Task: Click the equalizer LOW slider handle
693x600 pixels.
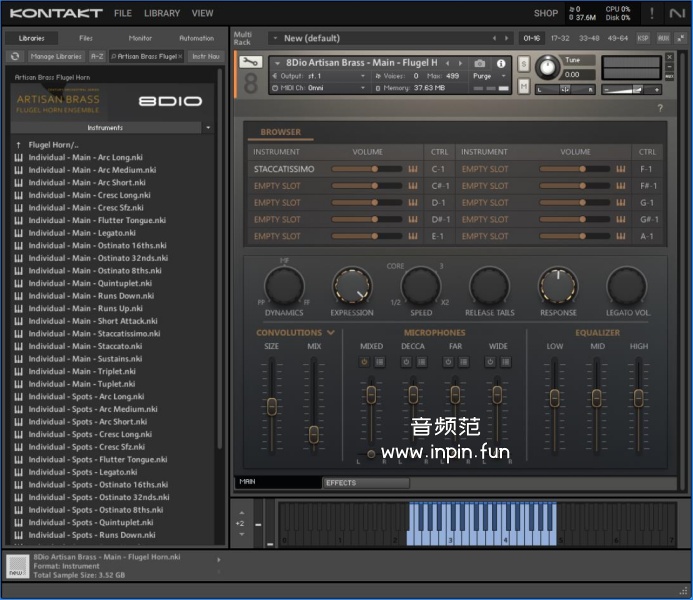Action: tap(554, 396)
